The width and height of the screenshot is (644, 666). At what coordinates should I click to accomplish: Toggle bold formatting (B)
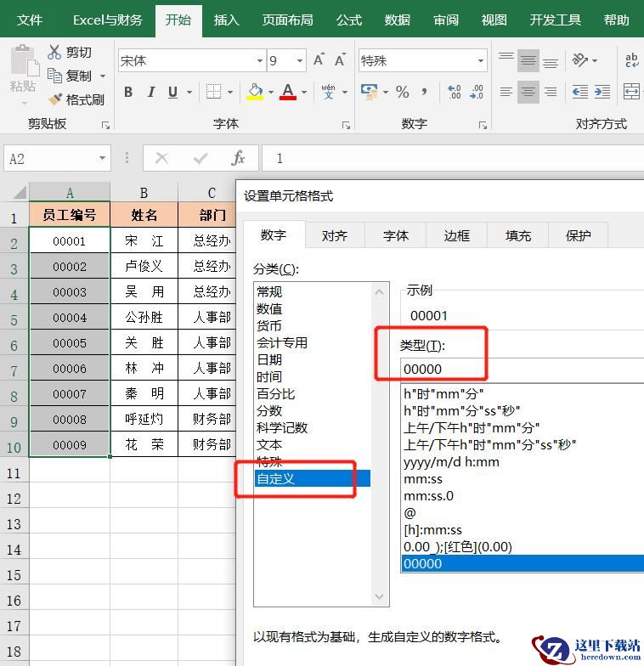(x=128, y=92)
